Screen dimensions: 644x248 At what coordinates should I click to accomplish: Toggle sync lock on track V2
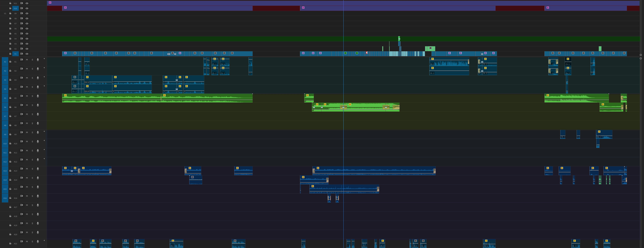21,49
